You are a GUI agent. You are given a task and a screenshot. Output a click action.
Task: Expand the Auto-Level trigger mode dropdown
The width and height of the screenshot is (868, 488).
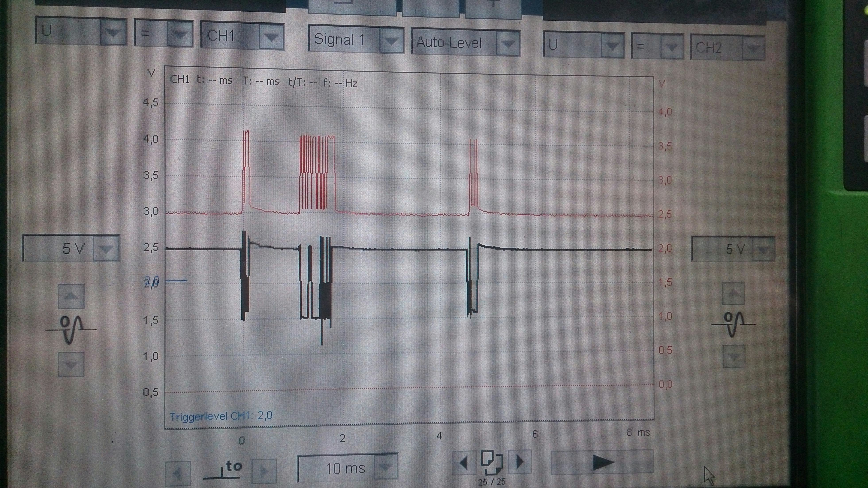pos(508,43)
